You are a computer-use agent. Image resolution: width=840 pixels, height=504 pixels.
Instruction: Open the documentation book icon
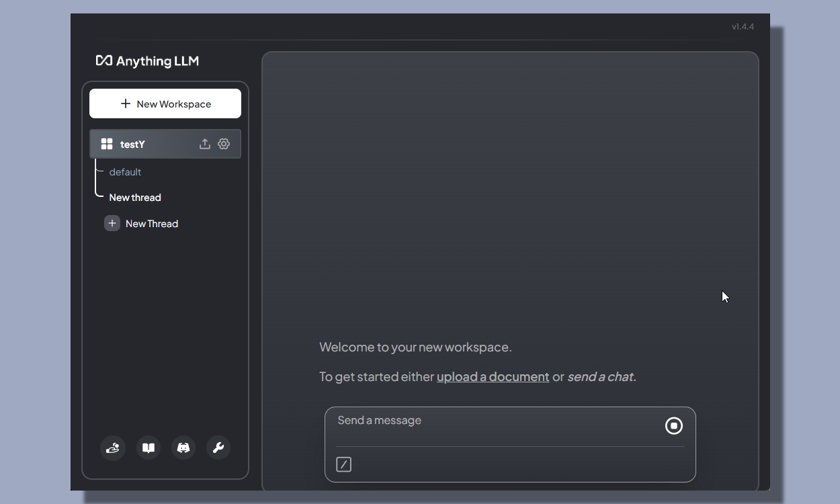click(148, 448)
